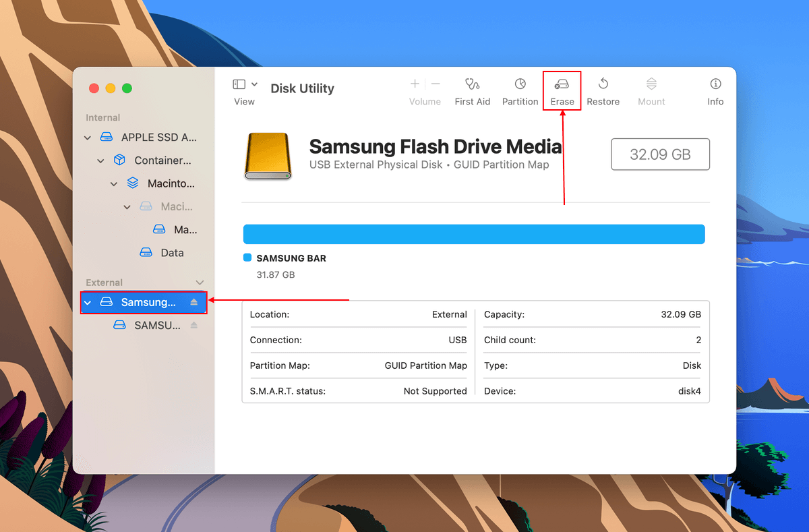Select the Macinto... volume group
The image size is (809, 532).
(143, 183)
